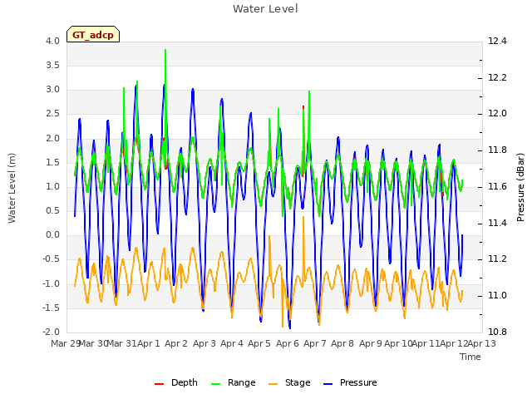
Task: Click the 4.0 left axis value
Action: 52,41
